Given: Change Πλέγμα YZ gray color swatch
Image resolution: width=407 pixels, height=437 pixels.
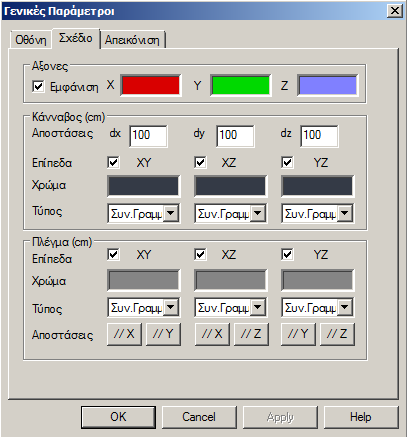Looking at the screenshot, I should point(317,280).
